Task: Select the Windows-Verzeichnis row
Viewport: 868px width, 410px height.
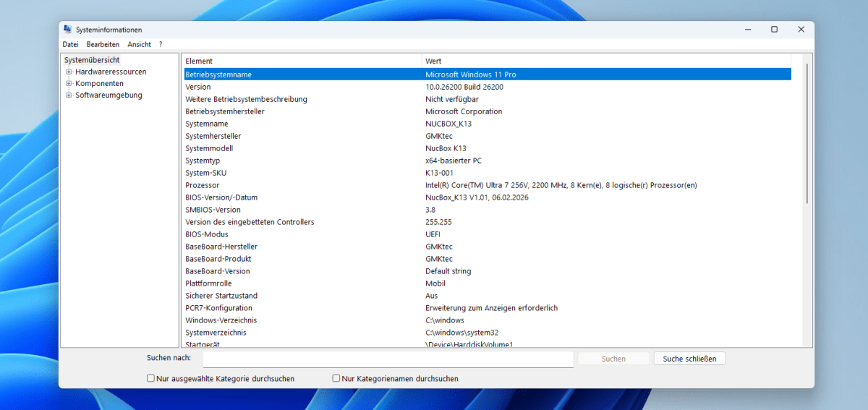Action: click(x=486, y=320)
